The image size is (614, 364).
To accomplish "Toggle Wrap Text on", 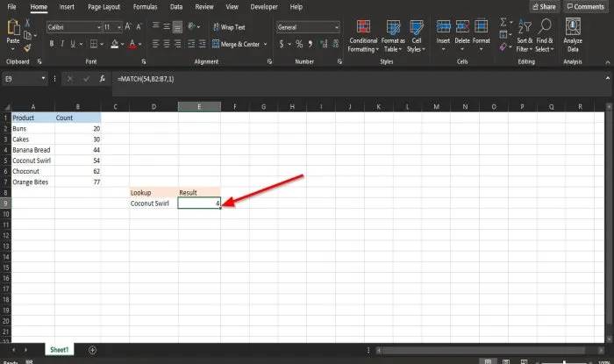I will coord(229,27).
